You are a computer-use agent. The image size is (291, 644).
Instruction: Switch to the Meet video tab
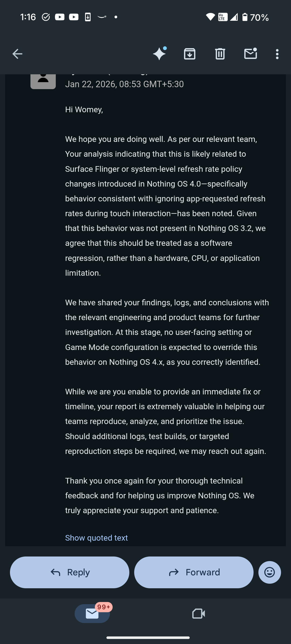click(x=199, y=614)
